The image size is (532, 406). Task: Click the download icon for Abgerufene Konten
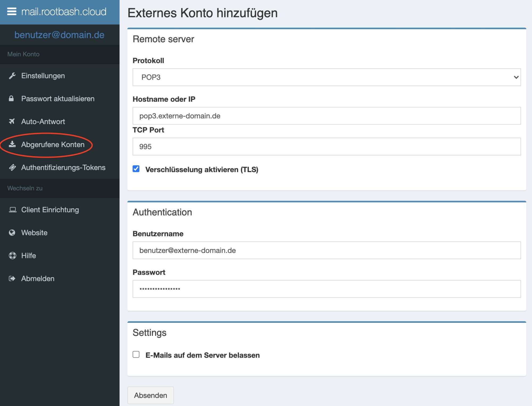pos(12,144)
